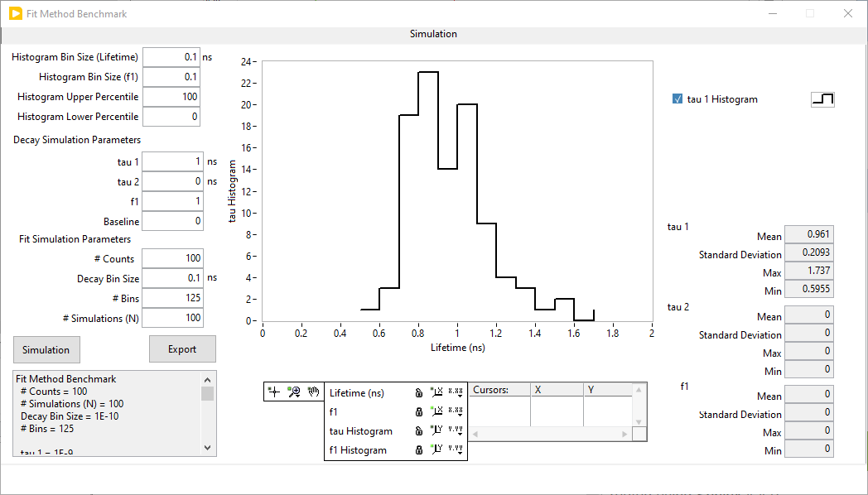Viewport: 868px width, 495px height.
Task: Select the cursor movement crosshair tool
Action: click(274, 392)
